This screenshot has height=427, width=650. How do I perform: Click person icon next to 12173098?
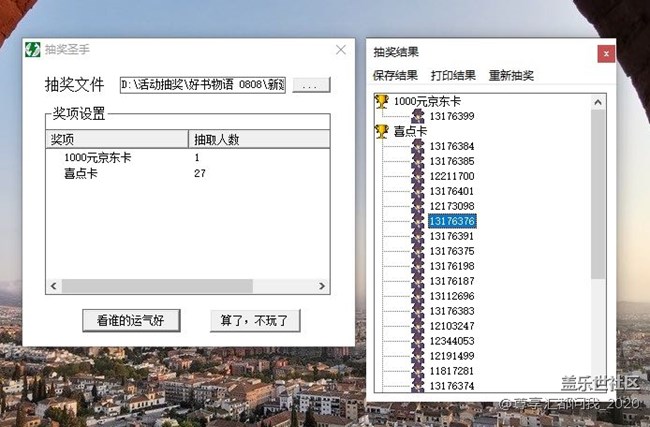tap(418, 206)
